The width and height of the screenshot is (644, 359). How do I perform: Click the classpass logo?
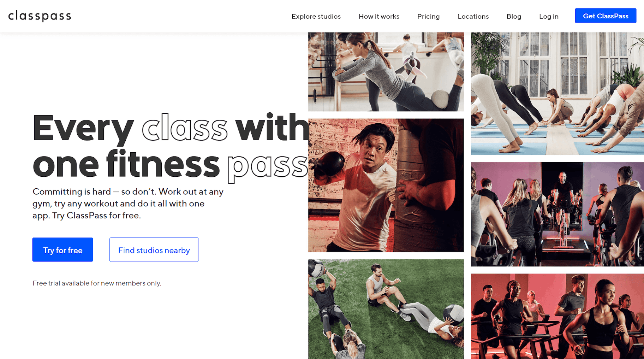tap(40, 16)
